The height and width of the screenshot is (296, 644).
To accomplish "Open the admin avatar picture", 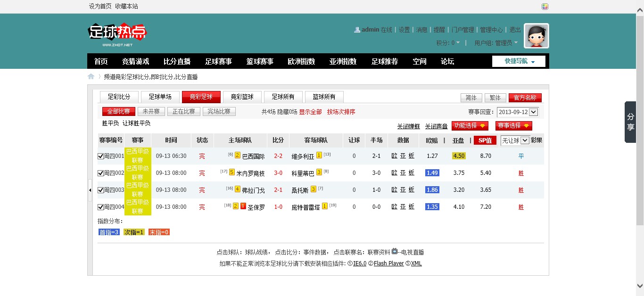I will click(x=537, y=36).
